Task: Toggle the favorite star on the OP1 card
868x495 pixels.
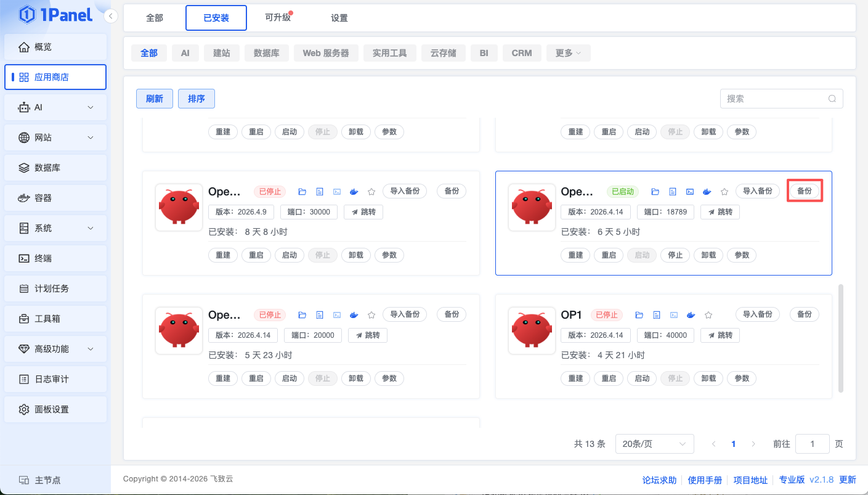Action: [x=708, y=315]
